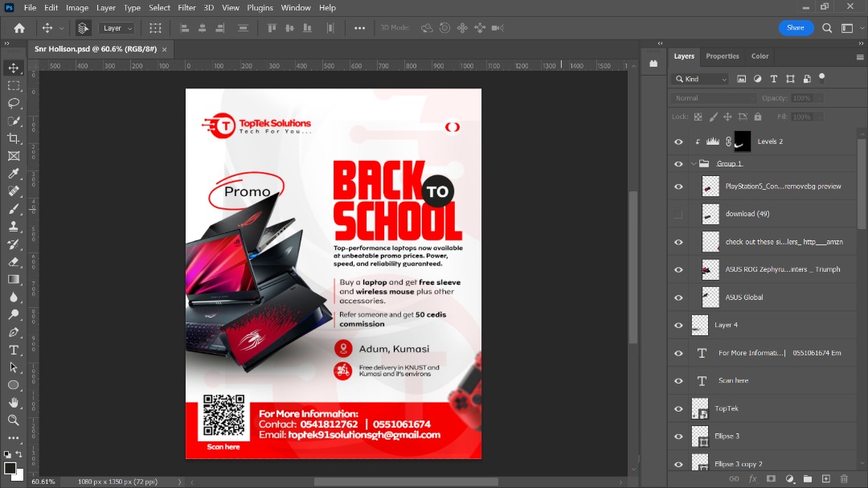
Task: Create a new group folder icon
Action: coord(808,478)
